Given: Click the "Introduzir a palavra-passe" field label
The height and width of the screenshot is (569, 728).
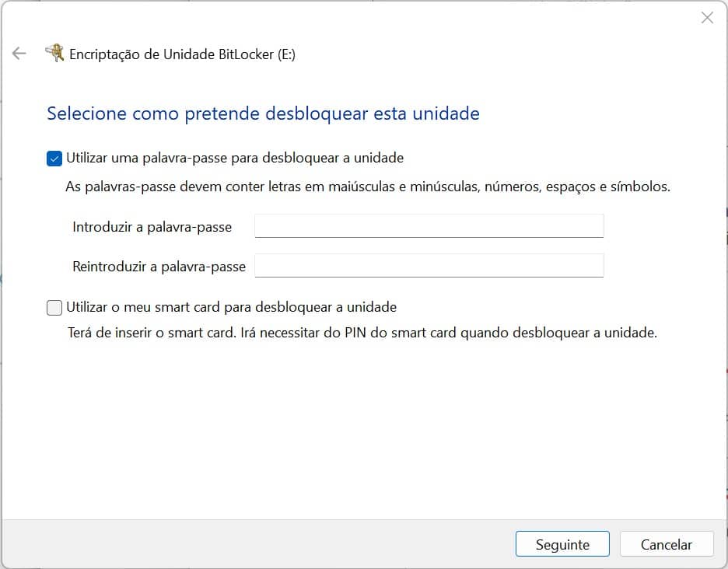Looking at the screenshot, I should pyautogui.click(x=152, y=227).
